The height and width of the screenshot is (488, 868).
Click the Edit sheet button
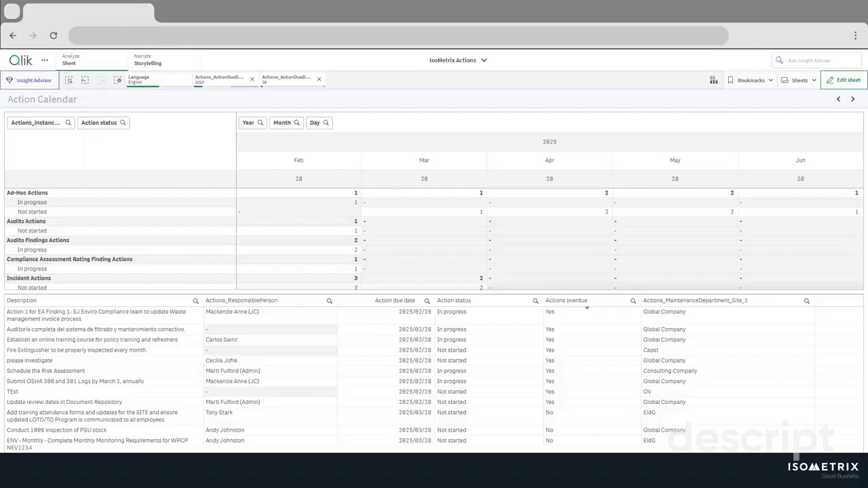click(x=844, y=80)
